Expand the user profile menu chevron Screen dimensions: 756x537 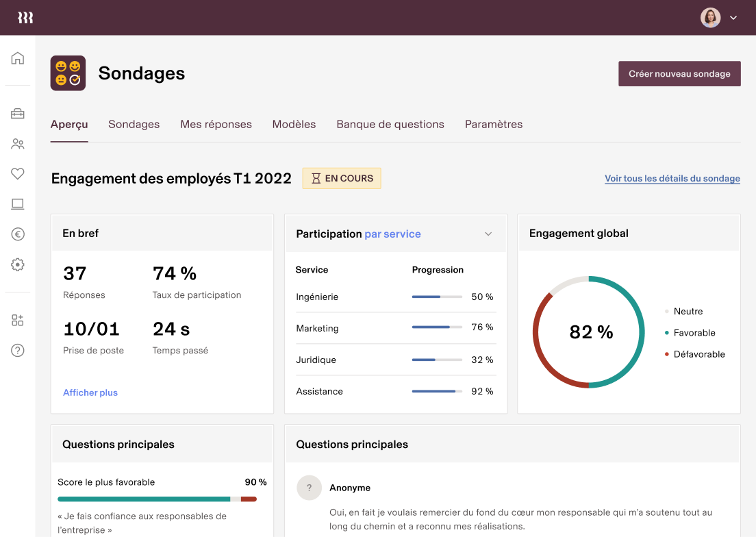733,17
